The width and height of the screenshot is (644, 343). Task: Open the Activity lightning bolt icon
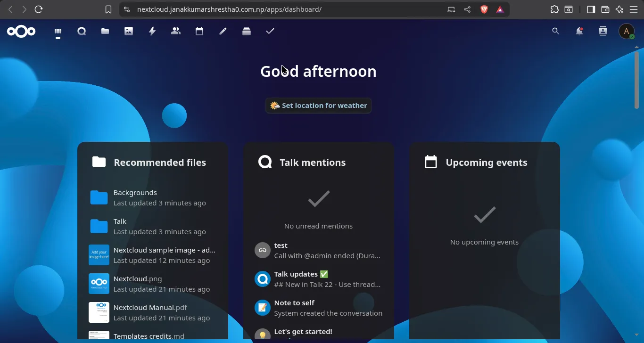point(152,31)
